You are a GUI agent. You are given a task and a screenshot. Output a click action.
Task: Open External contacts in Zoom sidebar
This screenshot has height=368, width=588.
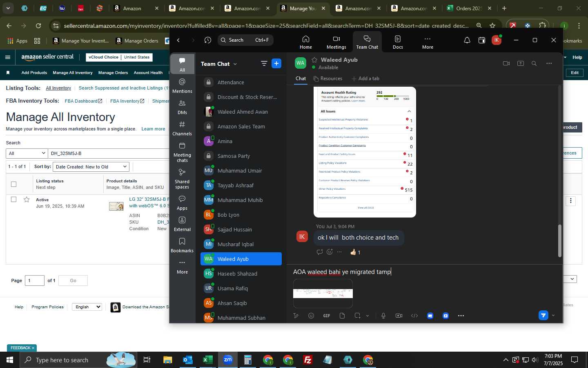pyautogui.click(x=182, y=224)
